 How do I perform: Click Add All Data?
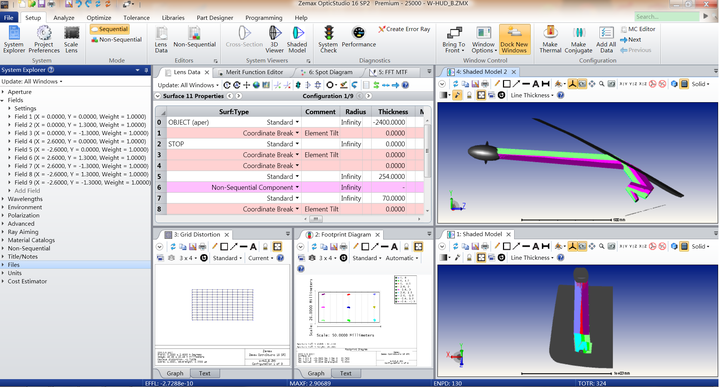606,39
